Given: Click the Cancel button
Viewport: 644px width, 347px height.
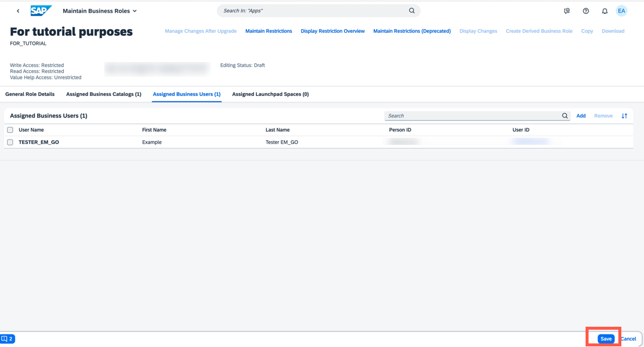Looking at the screenshot, I should pyautogui.click(x=628, y=339).
